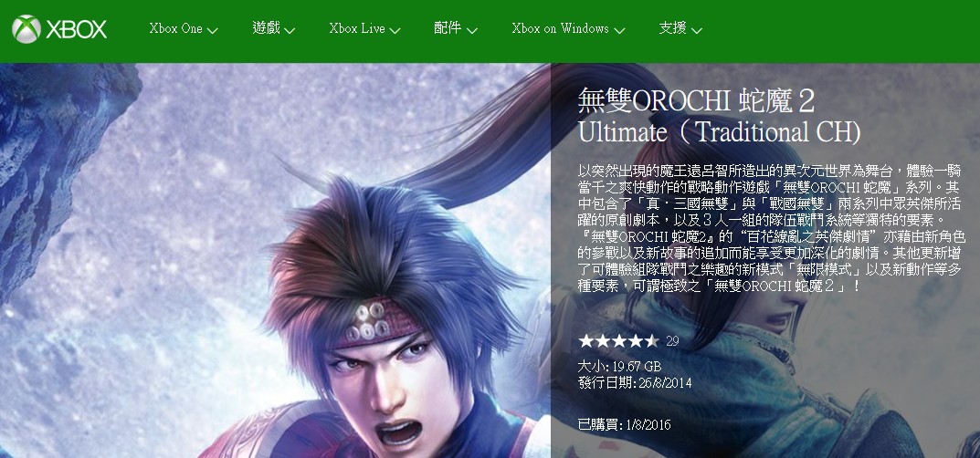Click the game title 無雙OROCHI 蛇魔 2 Ultimate
Image resolution: width=980 pixels, height=458 pixels.
coord(720,116)
